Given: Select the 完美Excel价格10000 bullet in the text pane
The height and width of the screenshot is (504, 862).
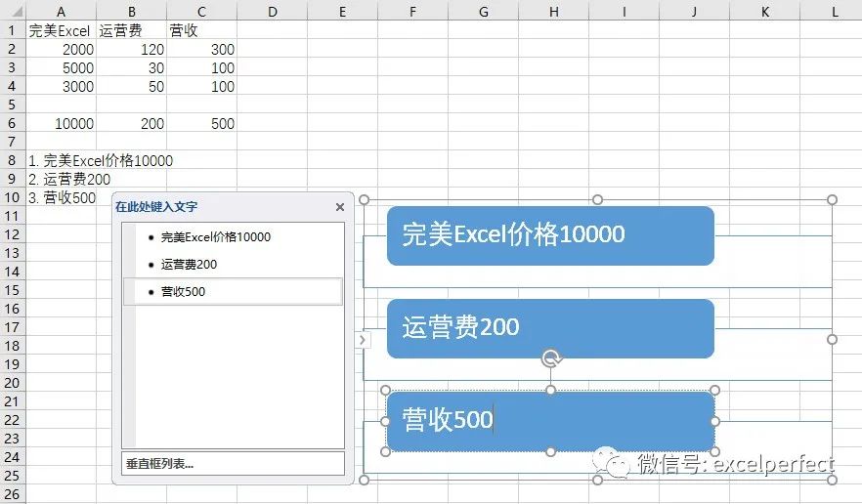Looking at the screenshot, I should click(215, 237).
